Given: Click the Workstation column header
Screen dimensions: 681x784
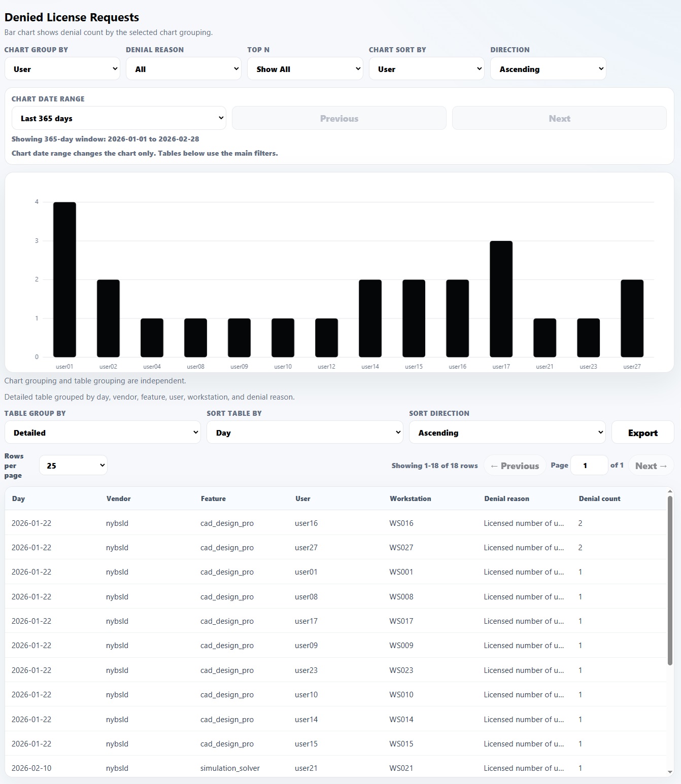Looking at the screenshot, I should (411, 498).
